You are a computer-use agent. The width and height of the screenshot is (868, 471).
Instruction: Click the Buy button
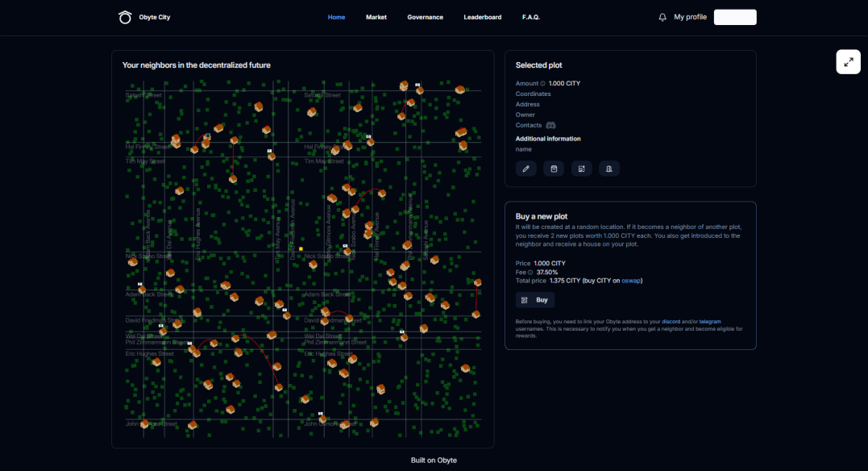click(x=535, y=300)
